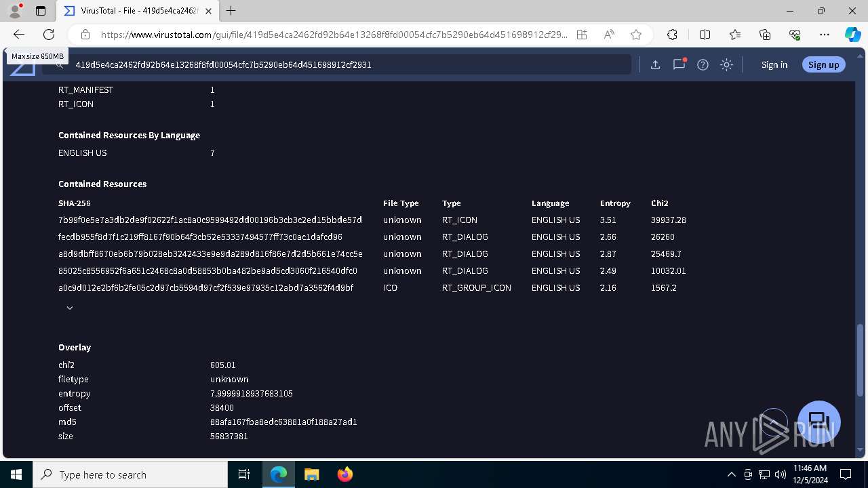Select the VirusTotal File browser tab
Image resolution: width=868 pixels, height=488 pixels.
tap(139, 11)
